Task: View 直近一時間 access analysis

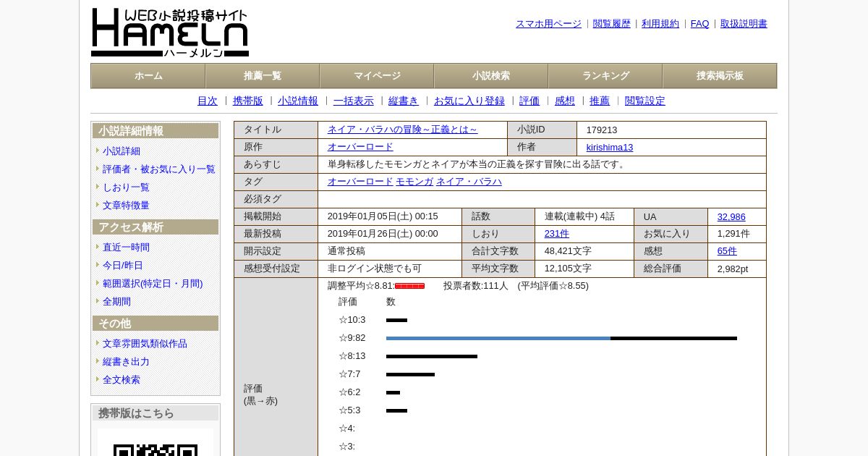Action: point(126,248)
